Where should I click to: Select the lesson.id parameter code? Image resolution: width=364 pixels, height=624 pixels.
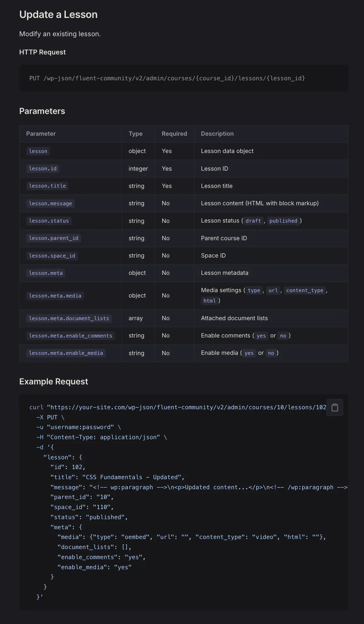coord(43,169)
